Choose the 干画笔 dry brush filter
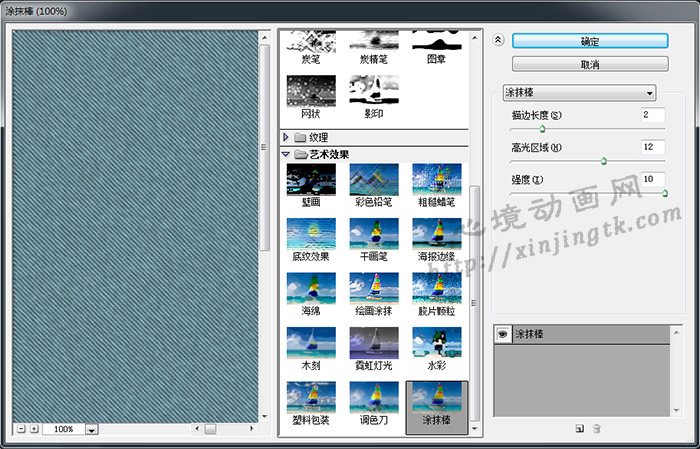The image size is (700, 449). tap(374, 234)
